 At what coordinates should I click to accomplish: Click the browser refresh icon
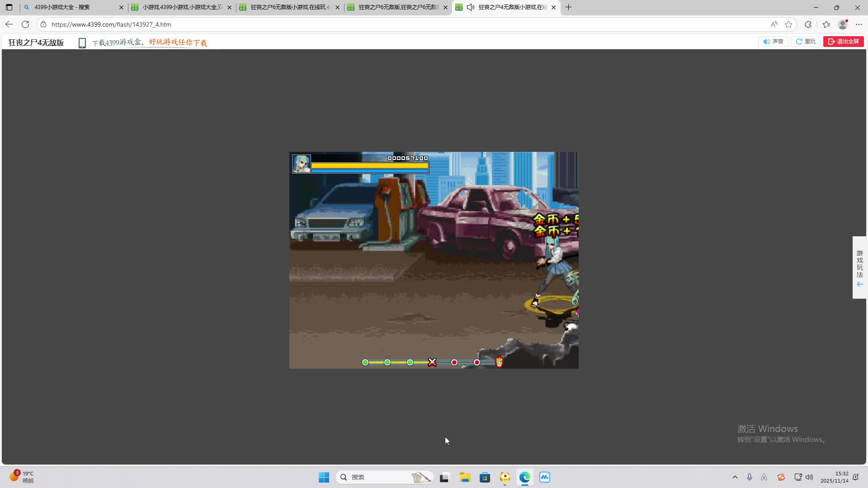pyautogui.click(x=25, y=24)
